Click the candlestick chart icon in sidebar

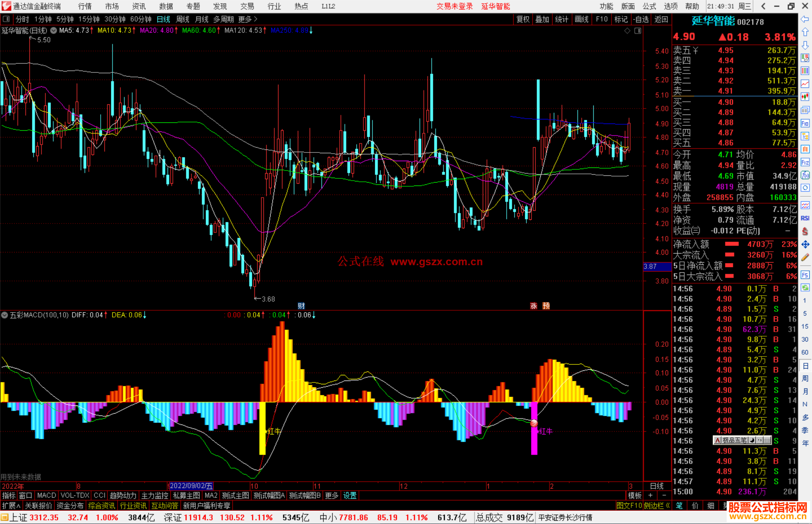pos(805,97)
